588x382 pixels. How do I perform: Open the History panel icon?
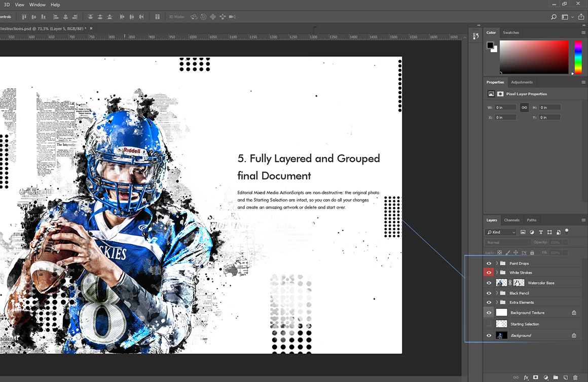pyautogui.click(x=475, y=36)
